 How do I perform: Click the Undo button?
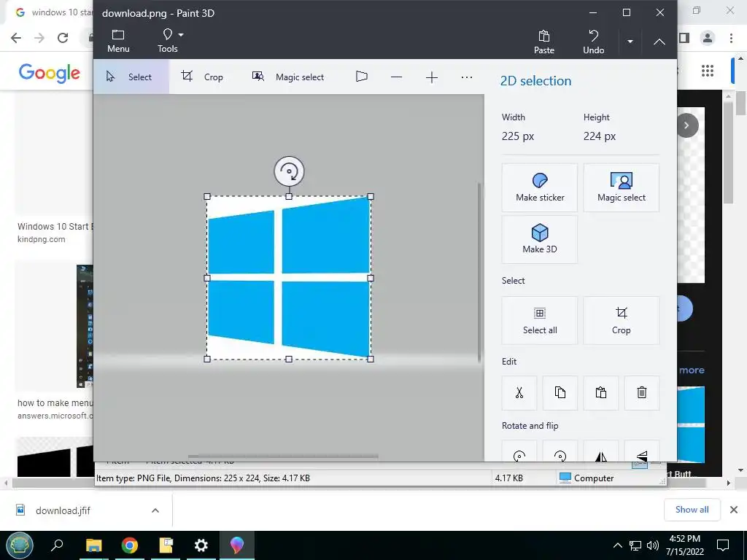tap(593, 42)
